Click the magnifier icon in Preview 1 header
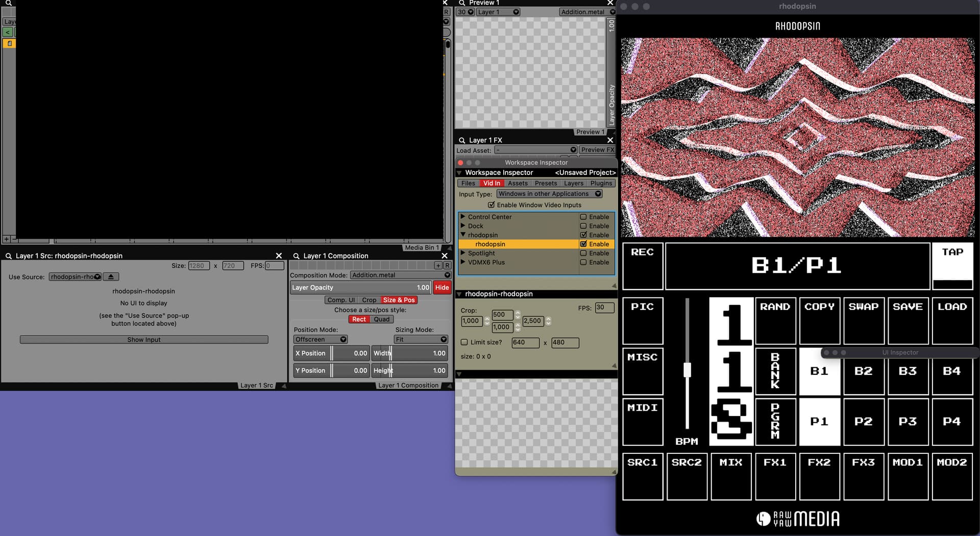This screenshot has width=980, height=536. pos(462,3)
